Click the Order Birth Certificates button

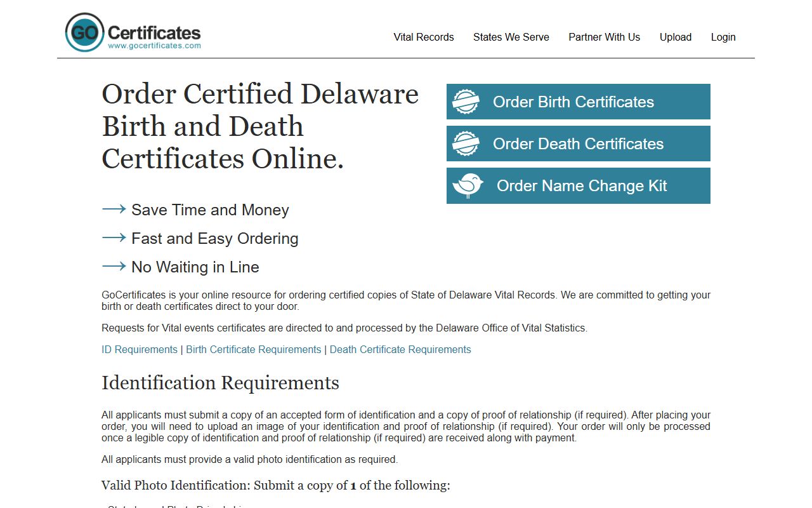tap(579, 102)
